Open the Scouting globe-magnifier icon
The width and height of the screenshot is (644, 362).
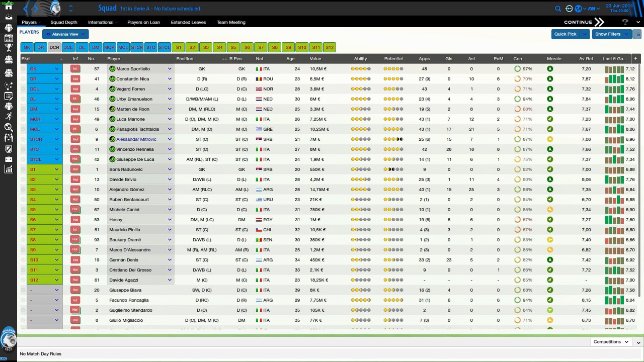click(8, 127)
